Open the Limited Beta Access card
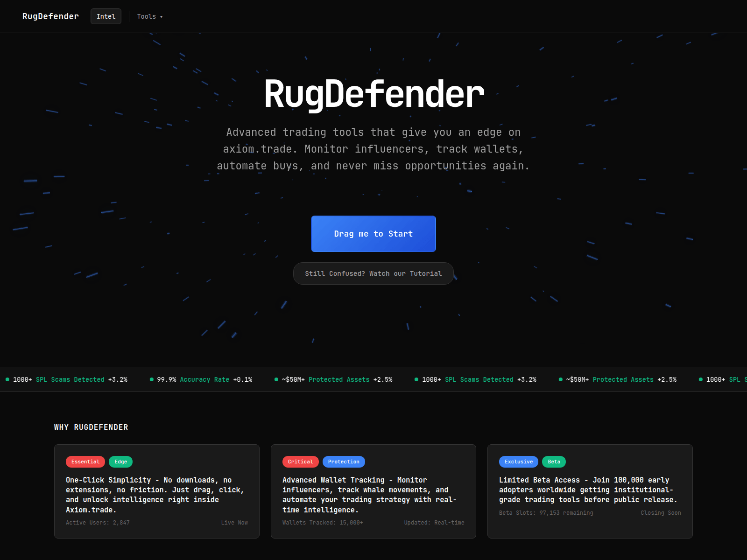747x560 pixels. pos(590,490)
